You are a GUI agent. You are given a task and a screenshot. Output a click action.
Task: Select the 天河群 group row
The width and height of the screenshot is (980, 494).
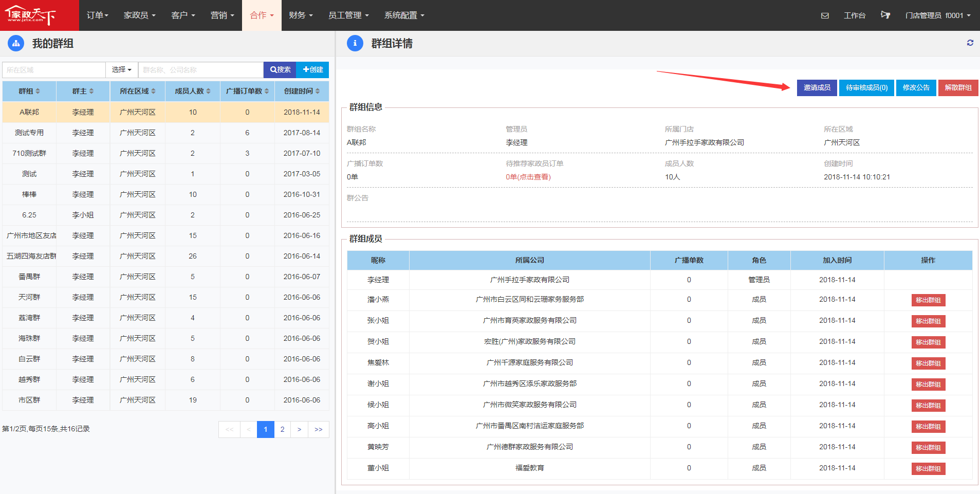click(x=165, y=297)
